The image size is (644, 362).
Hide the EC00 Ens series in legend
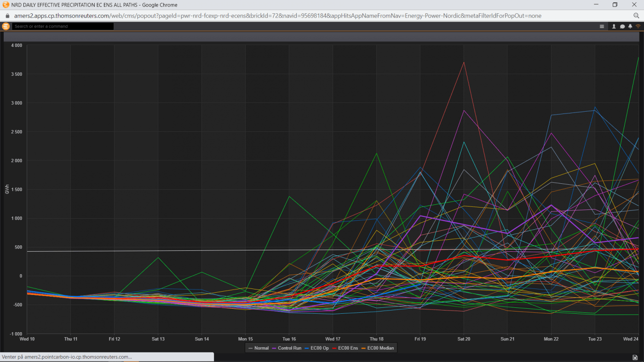coord(345,348)
